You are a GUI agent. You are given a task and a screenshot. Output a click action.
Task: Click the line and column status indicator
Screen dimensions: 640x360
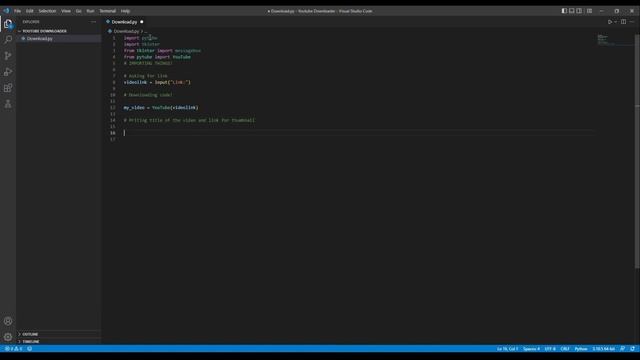pyautogui.click(x=507, y=349)
